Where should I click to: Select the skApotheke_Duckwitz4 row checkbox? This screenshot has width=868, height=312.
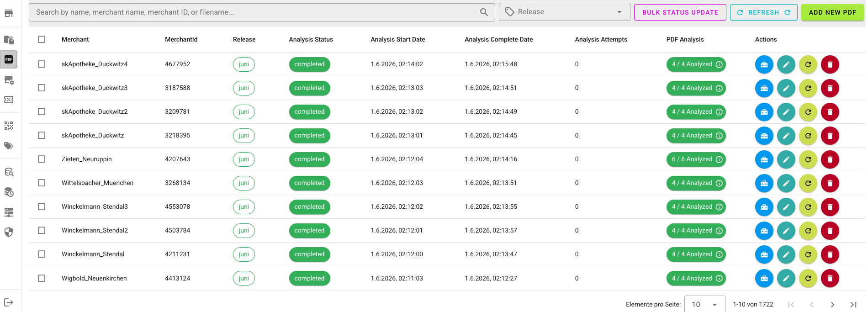(x=42, y=64)
